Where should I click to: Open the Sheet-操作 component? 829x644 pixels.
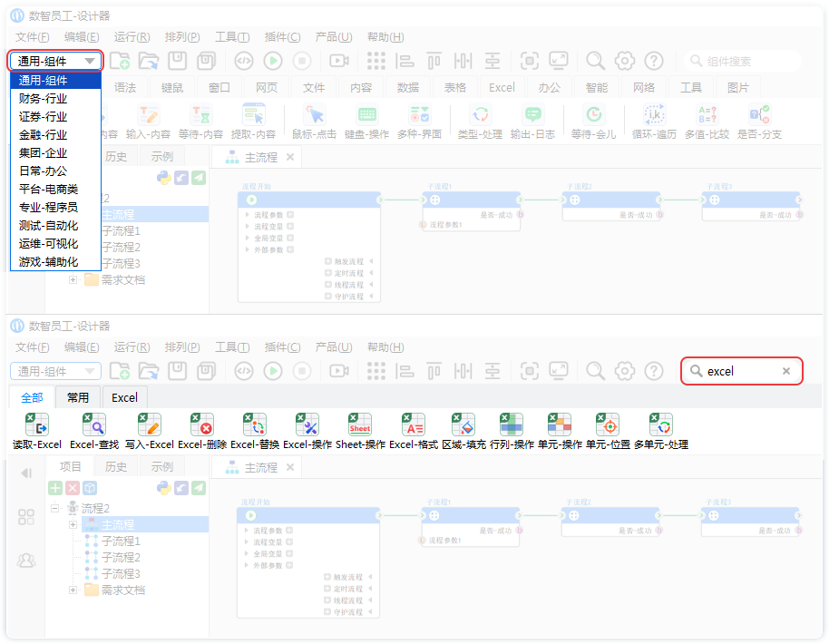click(x=360, y=424)
